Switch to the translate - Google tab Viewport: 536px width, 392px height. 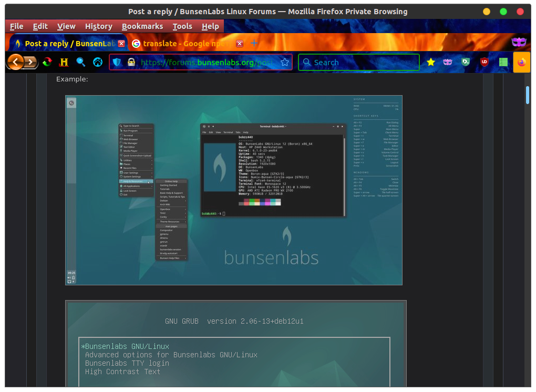pyautogui.click(x=187, y=44)
